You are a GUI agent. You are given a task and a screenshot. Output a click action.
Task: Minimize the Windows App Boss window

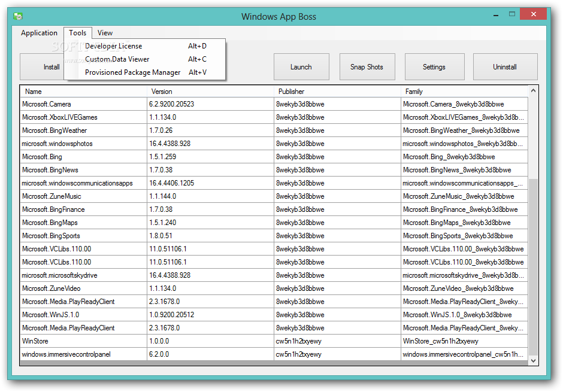point(496,15)
